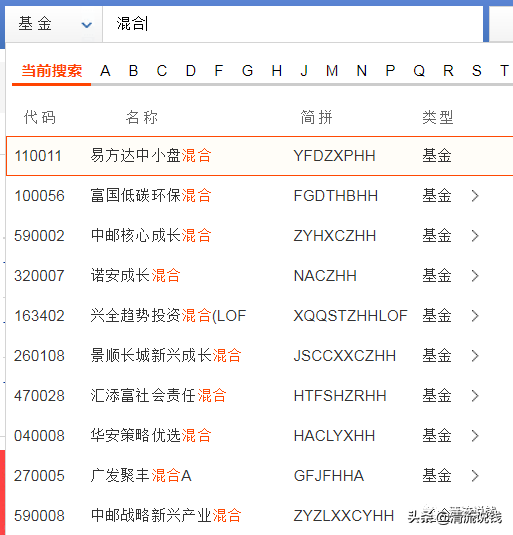Click pinyin abbreviation HACLYXHH

pos(334,436)
